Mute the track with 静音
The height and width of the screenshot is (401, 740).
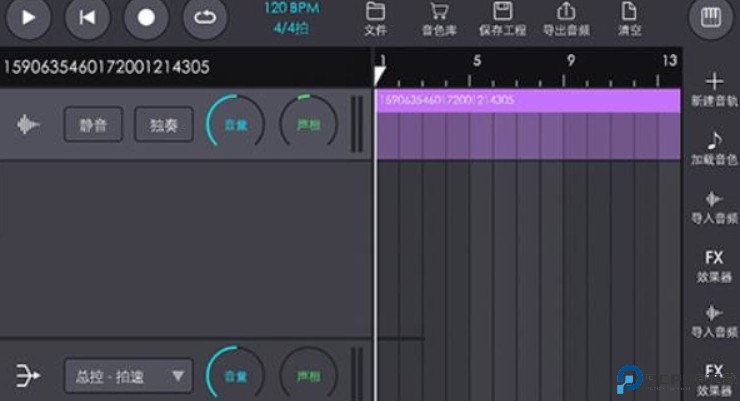click(x=93, y=126)
